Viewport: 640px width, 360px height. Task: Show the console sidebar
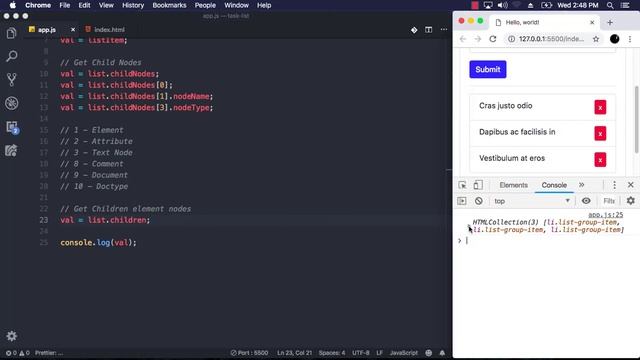(x=462, y=201)
